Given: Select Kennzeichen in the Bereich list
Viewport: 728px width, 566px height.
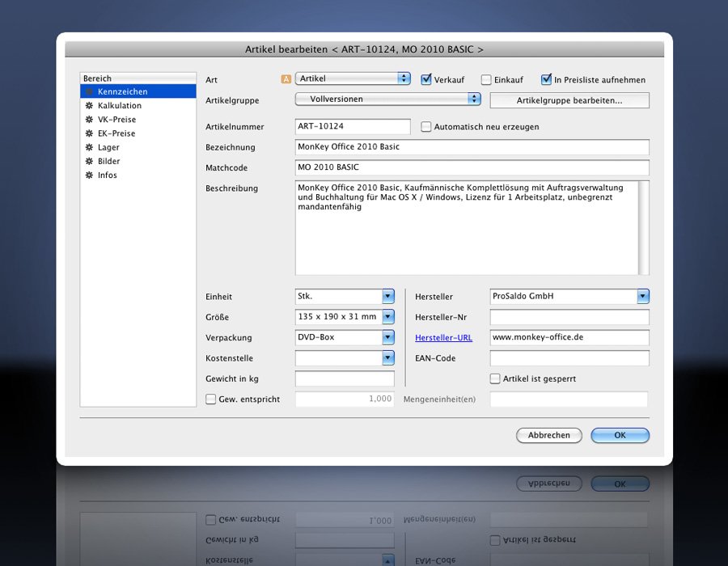Looking at the screenshot, I should pos(138,91).
